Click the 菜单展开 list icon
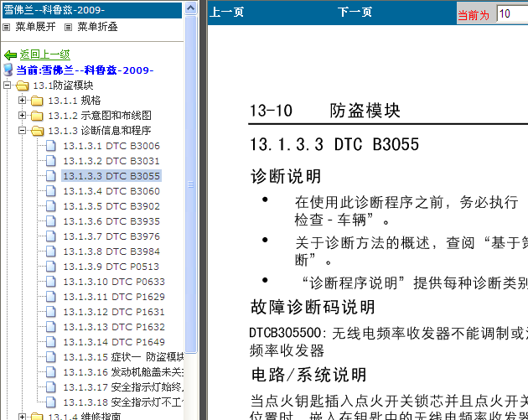Viewport: 528px width, 420px height. tap(7, 28)
